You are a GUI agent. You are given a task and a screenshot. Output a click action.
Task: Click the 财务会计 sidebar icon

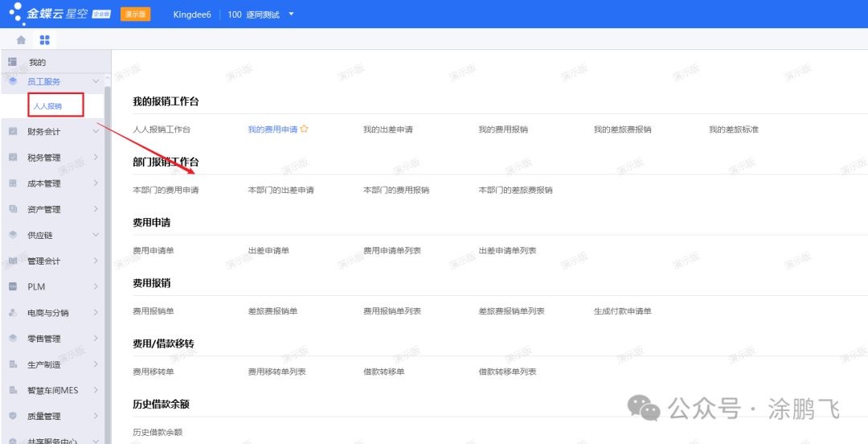[13, 131]
